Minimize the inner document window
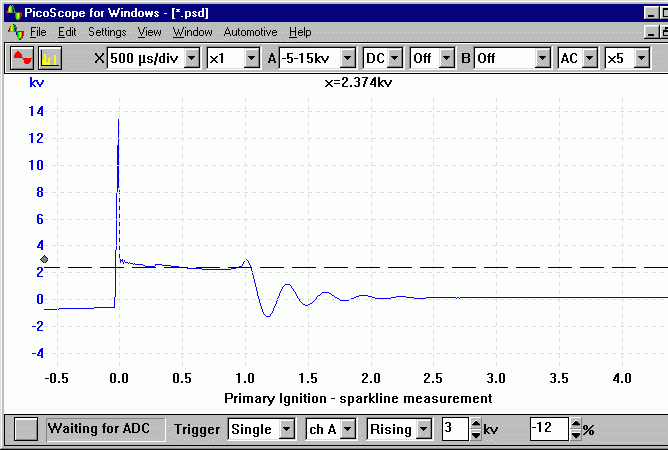Image resolution: width=668 pixels, height=450 pixels. [651, 32]
